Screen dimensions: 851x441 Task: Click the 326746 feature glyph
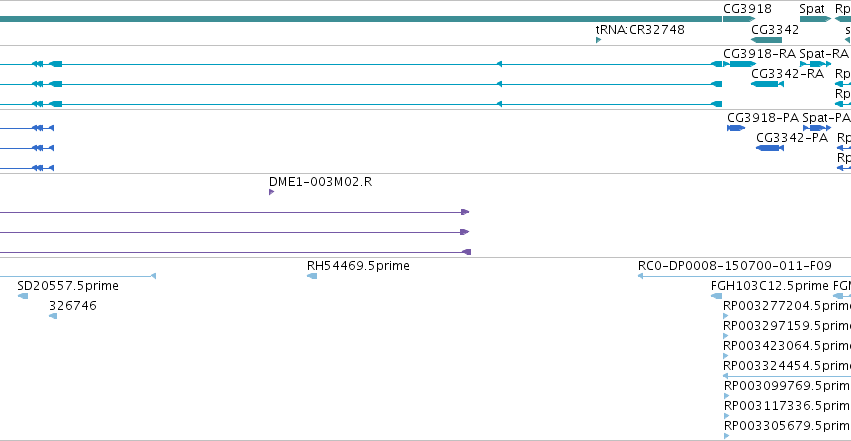[53, 316]
